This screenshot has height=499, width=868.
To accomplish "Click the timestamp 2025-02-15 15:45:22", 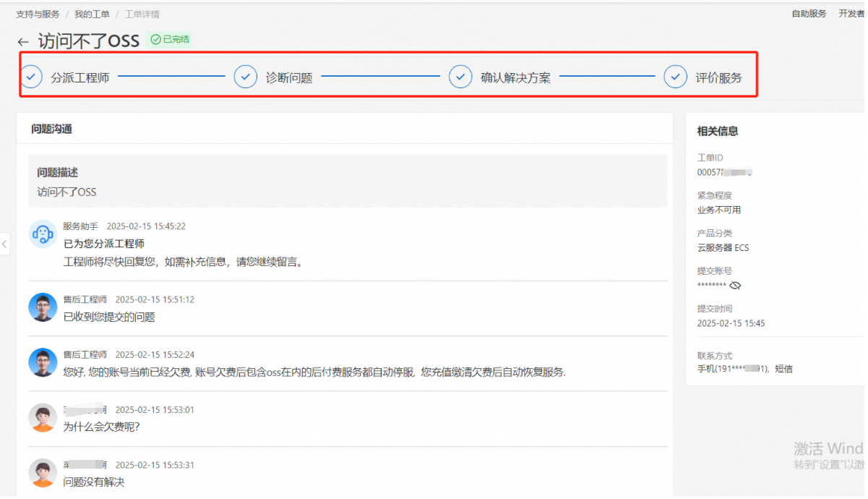I will (146, 226).
